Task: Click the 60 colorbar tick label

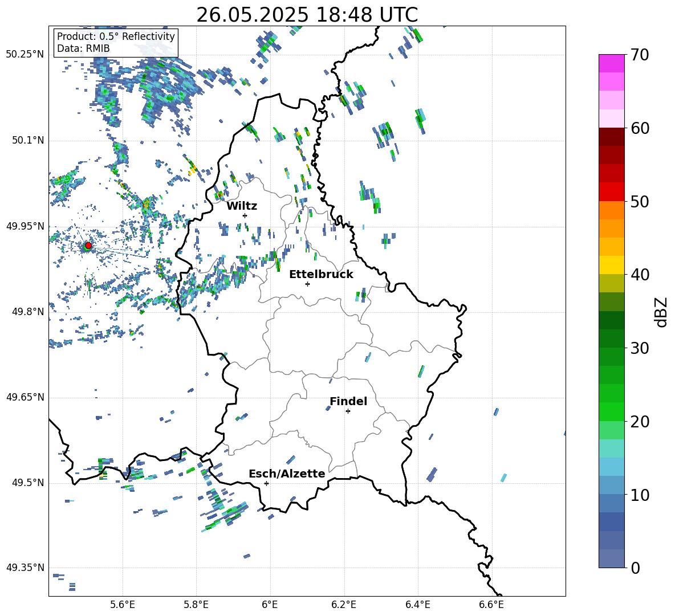Action: 640,128
